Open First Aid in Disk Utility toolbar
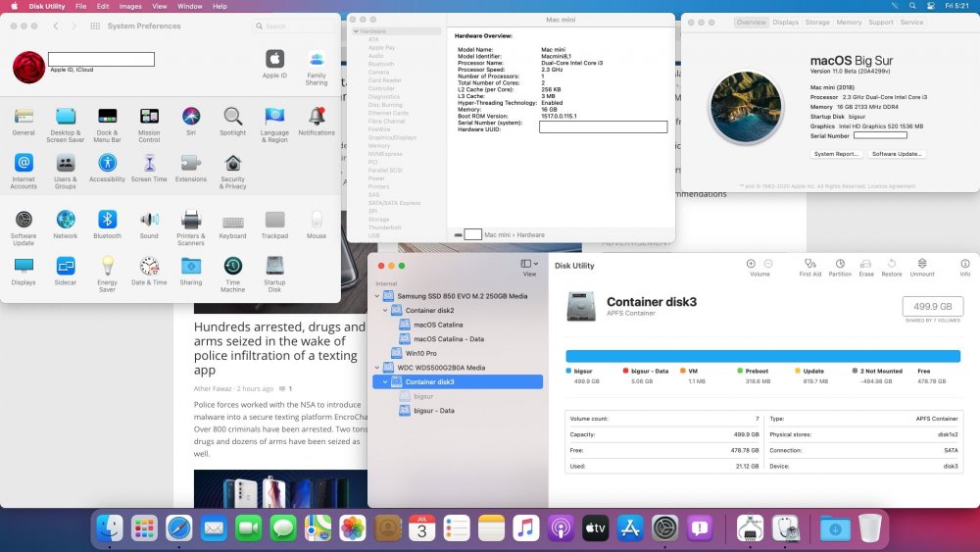This screenshot has width=980, height=552. [810, 268]
